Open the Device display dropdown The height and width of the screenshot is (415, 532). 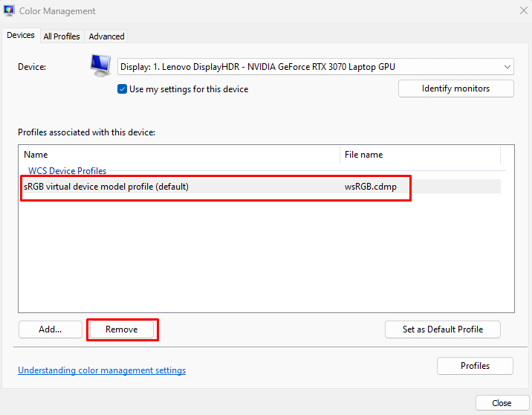coord(312,67)
